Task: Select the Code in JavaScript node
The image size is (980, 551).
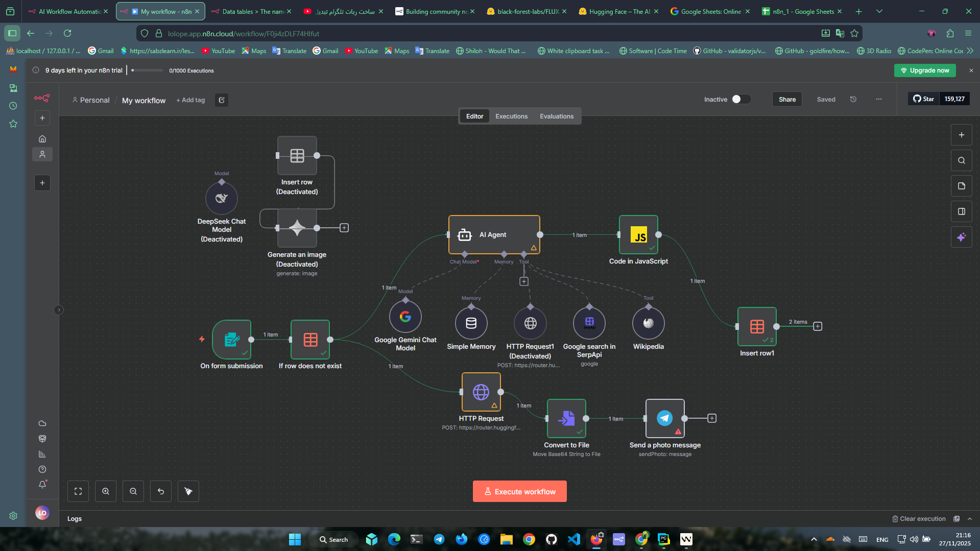Action: 638,235
